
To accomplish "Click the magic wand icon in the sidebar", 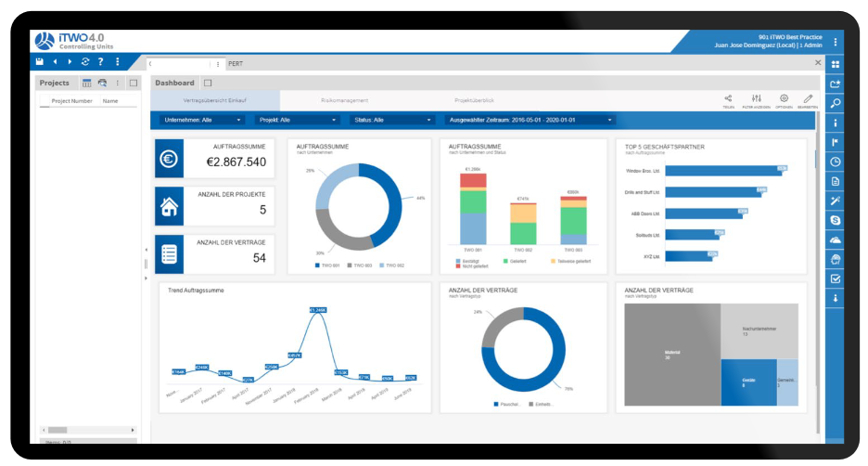I will coord(836,201).
